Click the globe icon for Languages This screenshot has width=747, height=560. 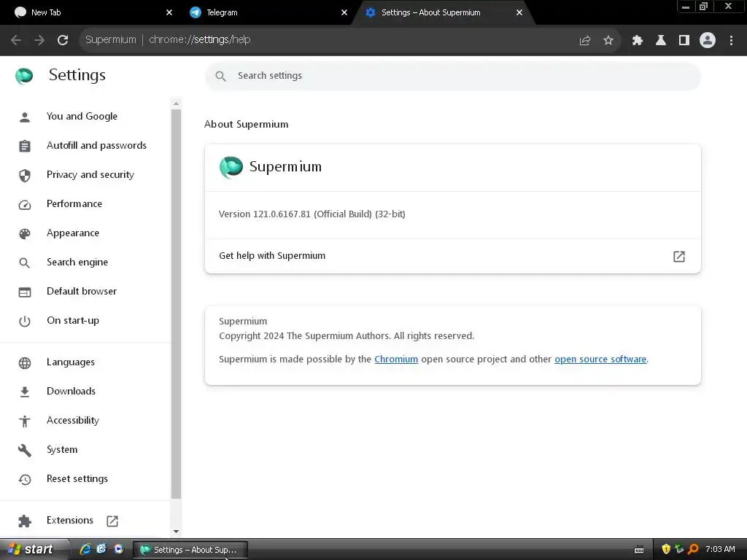coord(25,363)
